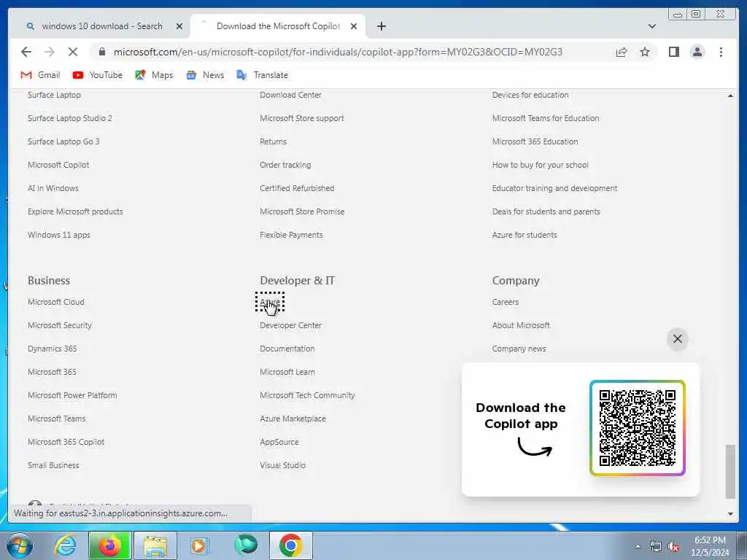Image resolution: width=747 pixels, height=560 pixels.
Task: Click the vertical scrollbar thumb
Action: (730, 472)
